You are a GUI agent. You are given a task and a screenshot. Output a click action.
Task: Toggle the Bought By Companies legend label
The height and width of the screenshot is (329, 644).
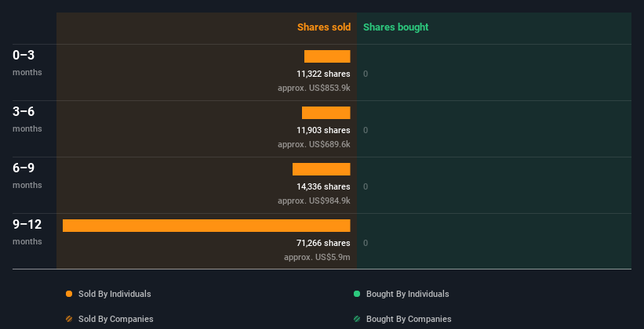[409, 319]
